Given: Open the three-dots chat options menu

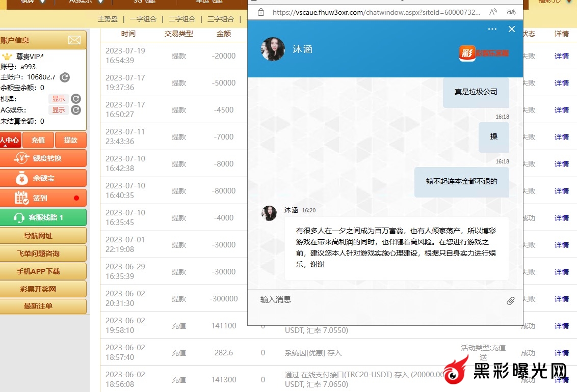Looking at the screenshot, I should pos(492,29).
